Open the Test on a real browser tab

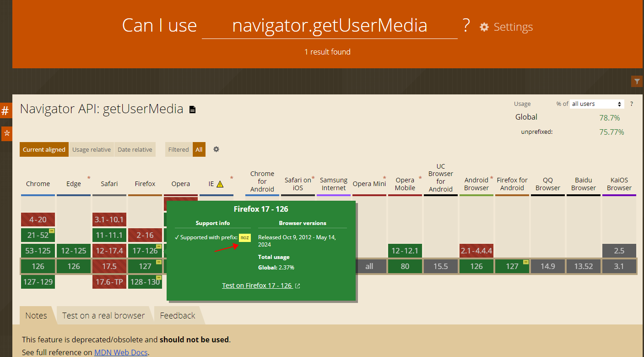pyautogui.click(x=103, y=315)
